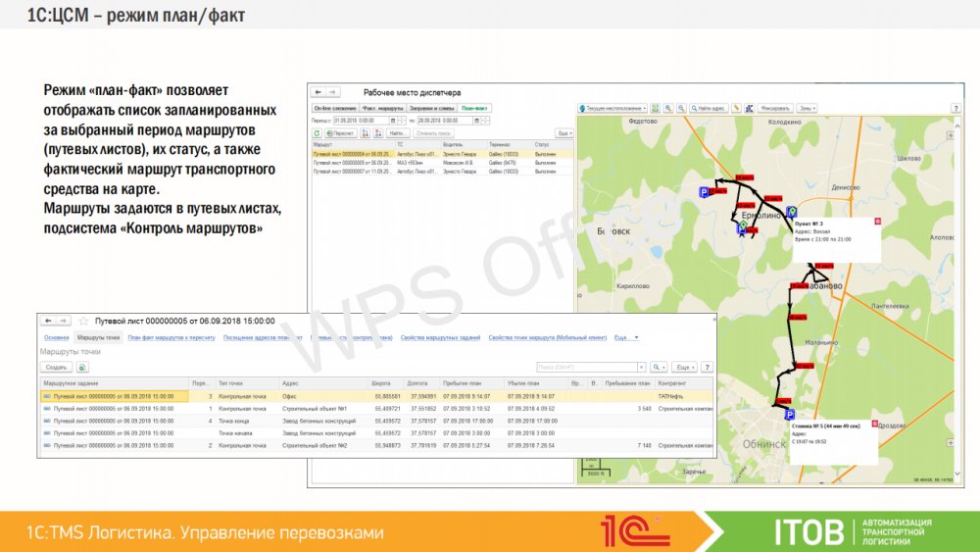Open the Заправки и сливы tab

click(432, 107)
